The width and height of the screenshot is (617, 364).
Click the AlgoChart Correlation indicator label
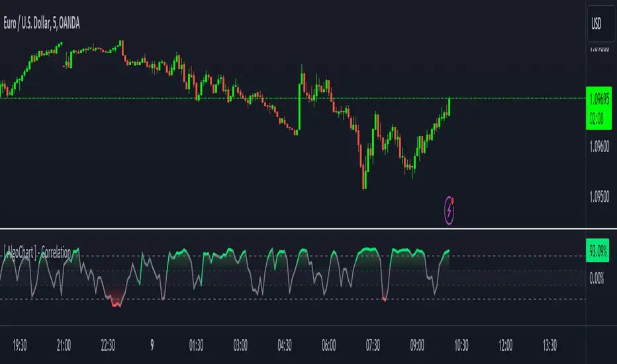[37, 253]
